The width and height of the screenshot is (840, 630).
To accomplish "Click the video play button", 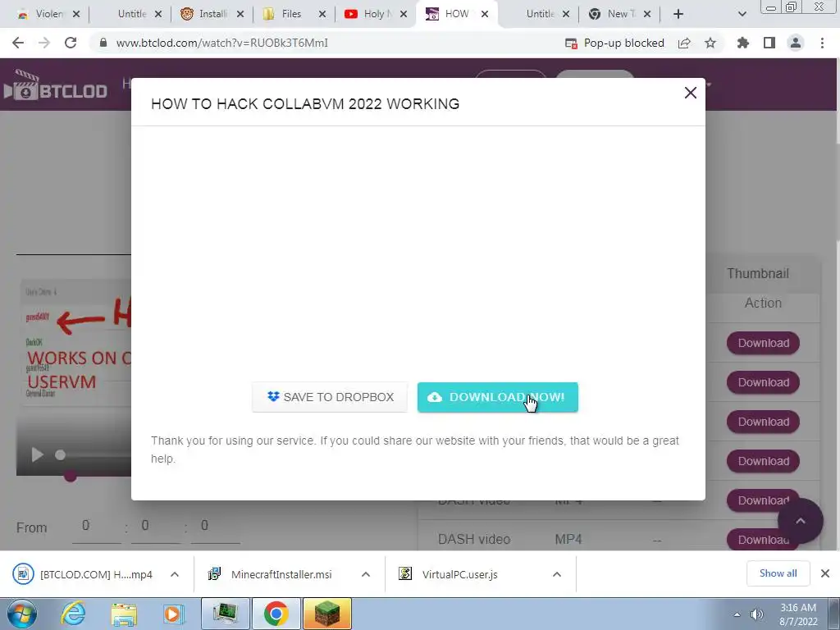I will pos(36,454).
